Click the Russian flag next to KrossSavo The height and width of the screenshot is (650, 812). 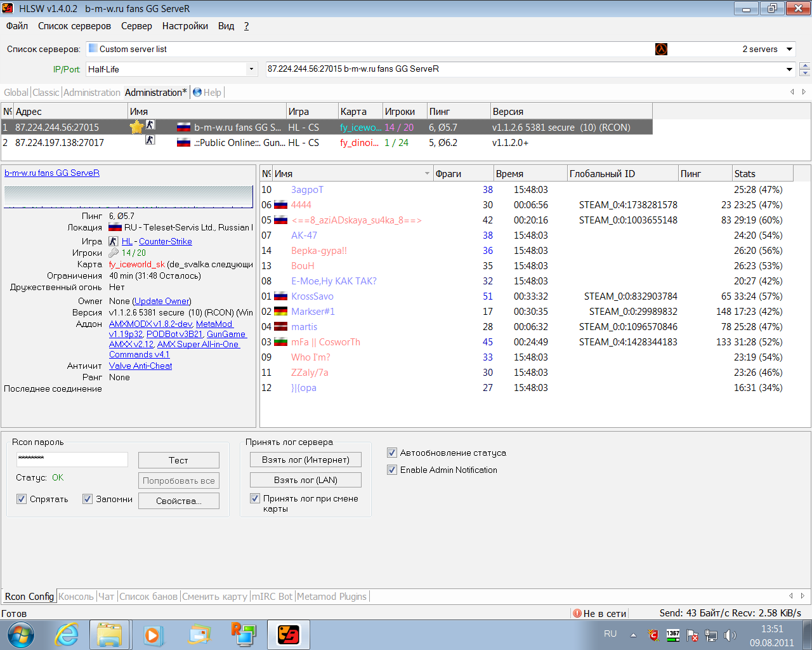pos(280,296)
